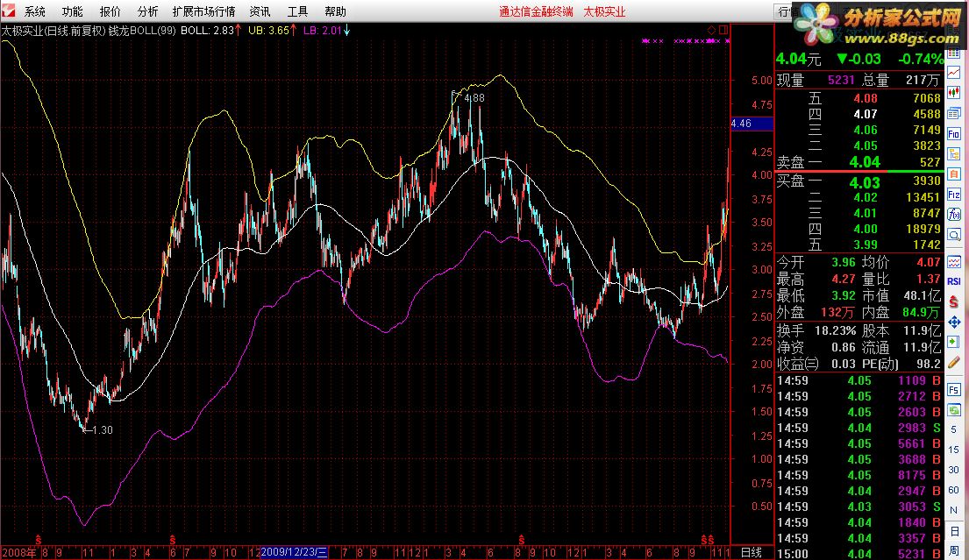This screenshot has width=969, height=560.
Task: Click the magnifier stock search icon
Action: [953, 235]
